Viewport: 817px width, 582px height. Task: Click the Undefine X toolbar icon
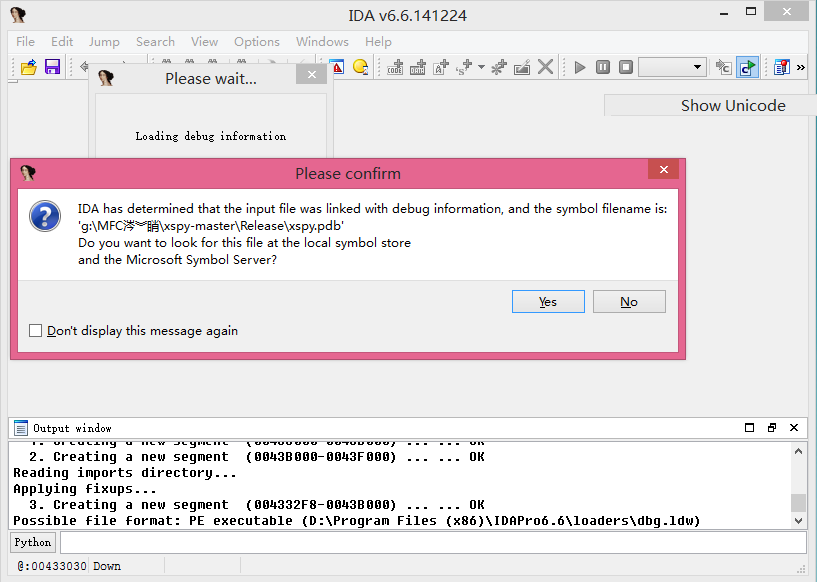[545, 67]
